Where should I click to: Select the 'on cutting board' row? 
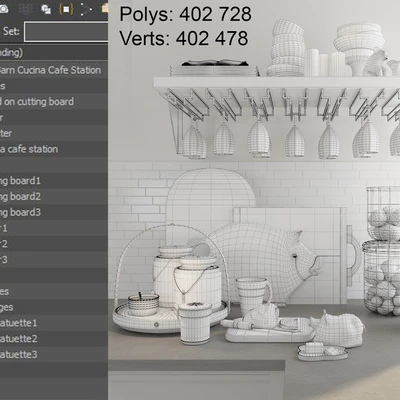coord(54,102)
